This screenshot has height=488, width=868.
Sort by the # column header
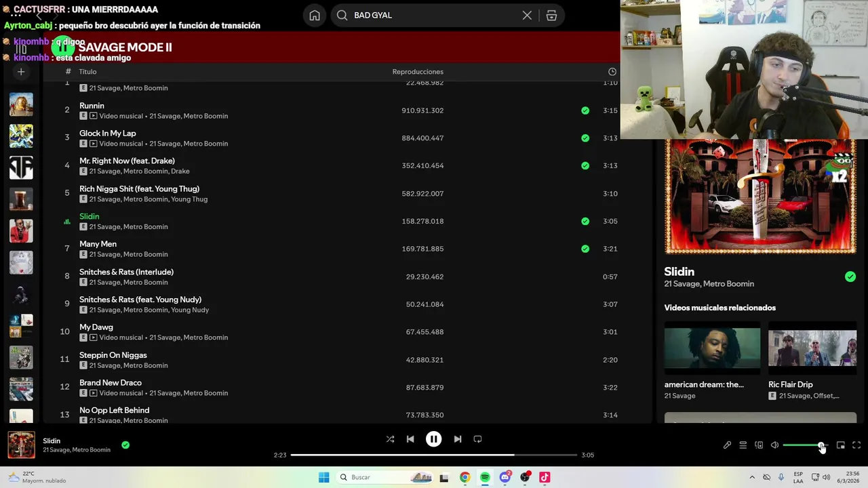coord(68,72)
